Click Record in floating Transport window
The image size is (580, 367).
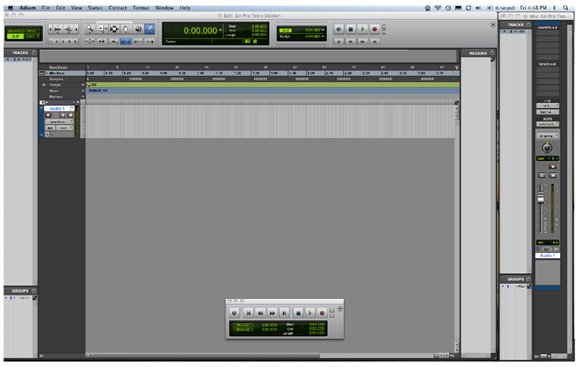coord(322,313)
